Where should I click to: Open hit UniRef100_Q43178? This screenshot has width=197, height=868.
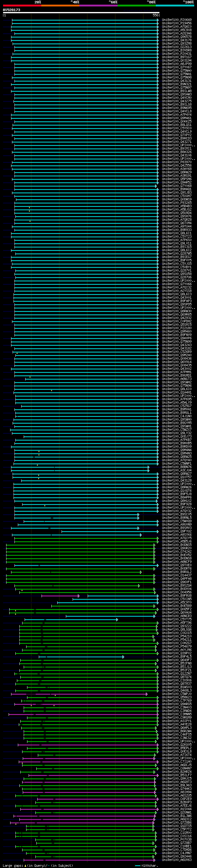tap(177, 40)
